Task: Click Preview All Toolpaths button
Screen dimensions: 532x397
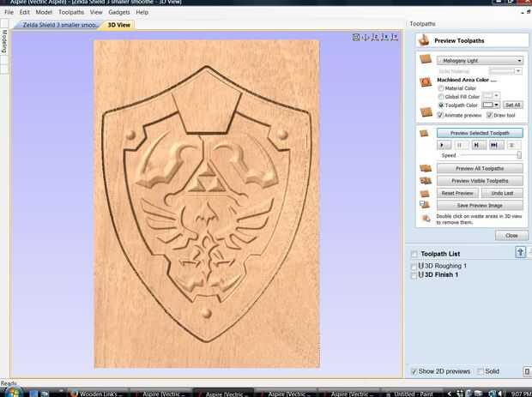Action: point(480,168)
